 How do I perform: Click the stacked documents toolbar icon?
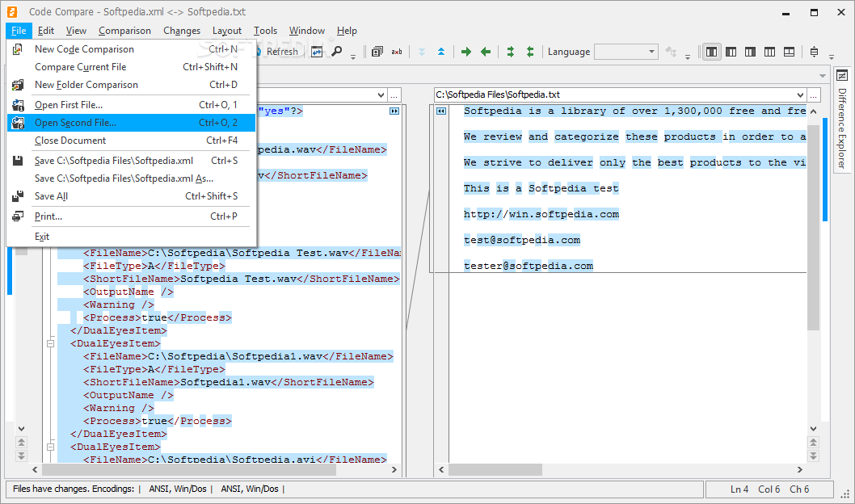(377, 52)
